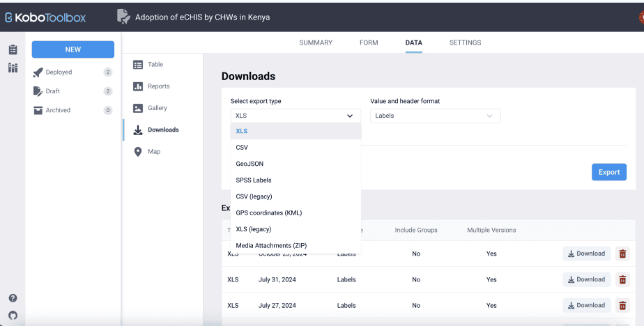Select GeoJSON export type option
644x326 pixels.
(x=250, y=164)
